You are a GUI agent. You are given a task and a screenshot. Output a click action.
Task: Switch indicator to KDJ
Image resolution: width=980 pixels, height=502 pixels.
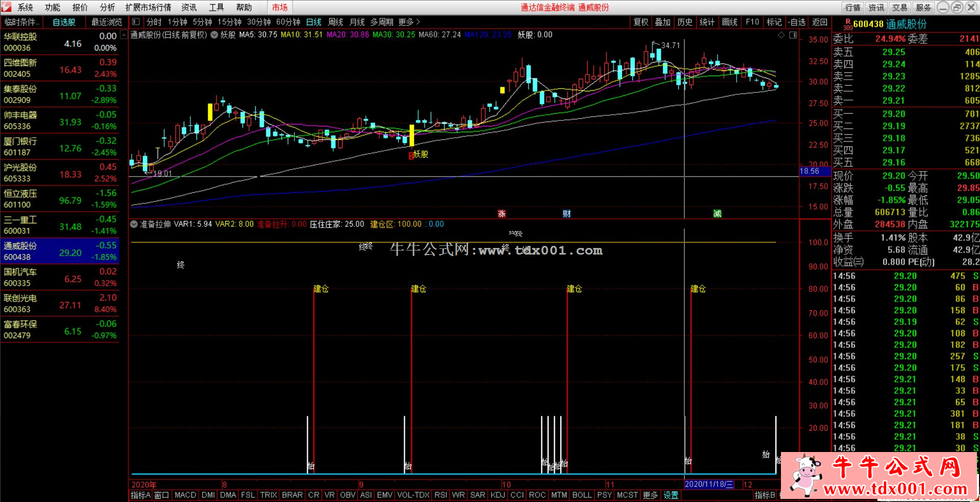tap(498, 495)
